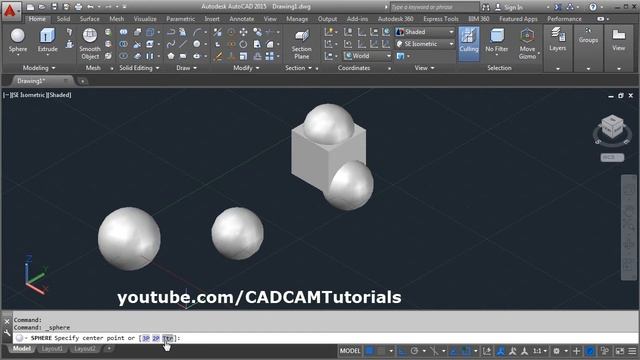
Task: Click the Undo arrow icon
Action: [x=91, y=7]
